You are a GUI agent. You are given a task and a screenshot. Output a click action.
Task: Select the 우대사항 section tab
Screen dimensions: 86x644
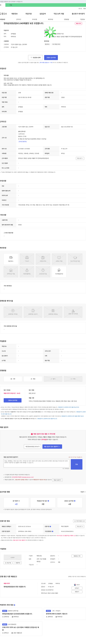[35, 19]
